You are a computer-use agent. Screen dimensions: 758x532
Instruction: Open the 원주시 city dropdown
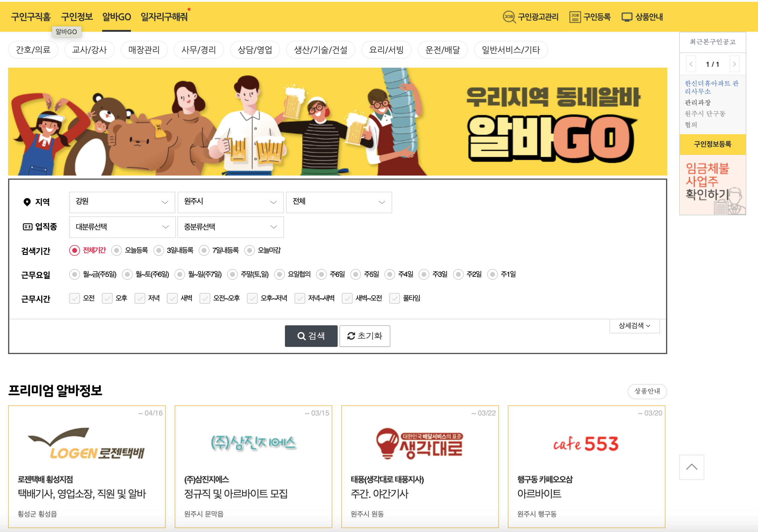[230, 202]
